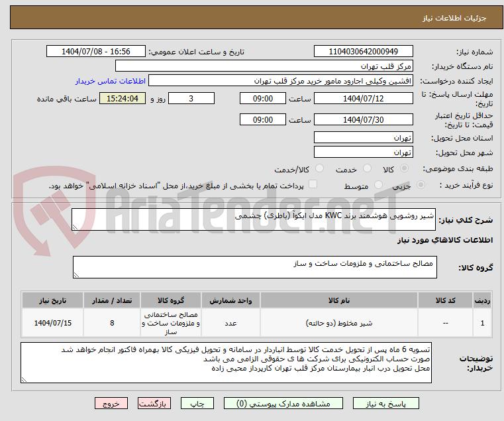The width and height of the screenshot is (504, 421).
Task: Click the need date cell 1404/07/15
Action: tap(53, 323)
